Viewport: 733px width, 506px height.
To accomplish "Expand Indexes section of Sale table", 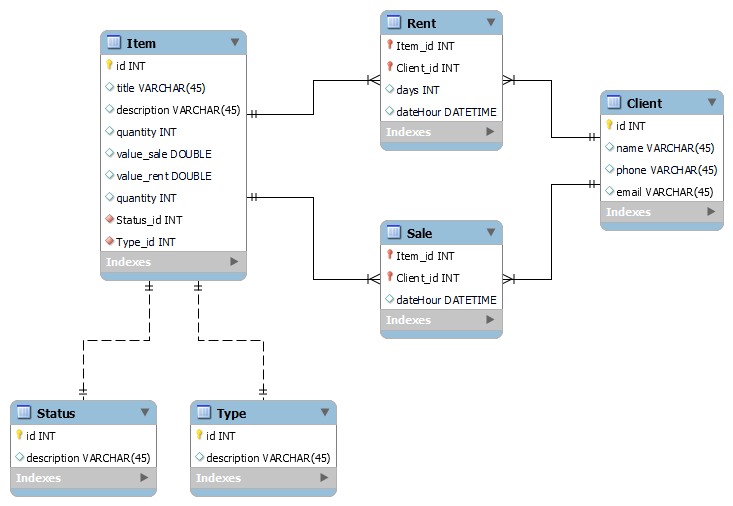I will click(x=490, y=320).
